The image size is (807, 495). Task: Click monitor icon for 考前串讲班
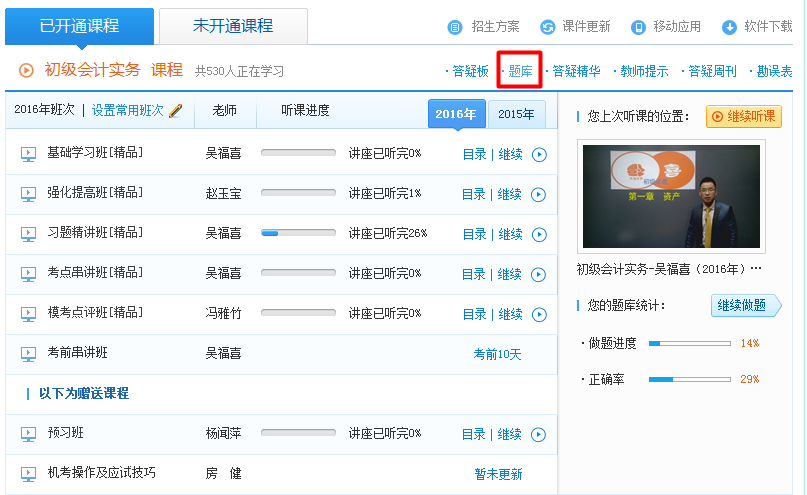(28, 354)
